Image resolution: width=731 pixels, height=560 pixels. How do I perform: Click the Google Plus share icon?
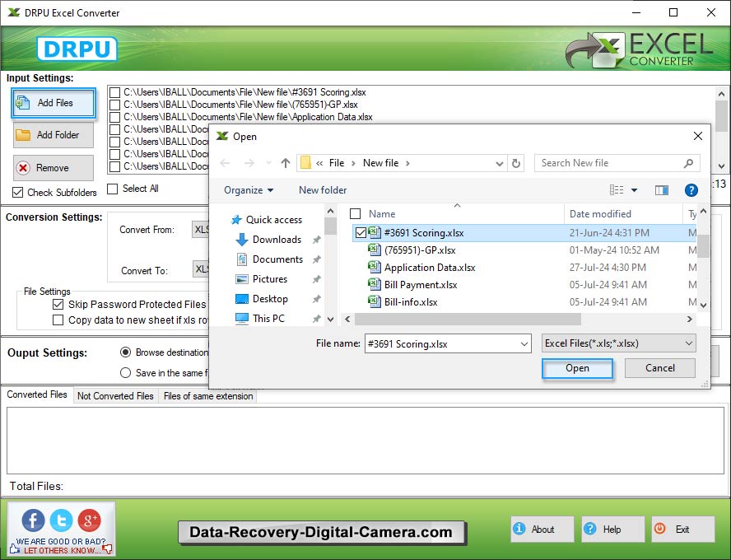(x=90, y=520)
